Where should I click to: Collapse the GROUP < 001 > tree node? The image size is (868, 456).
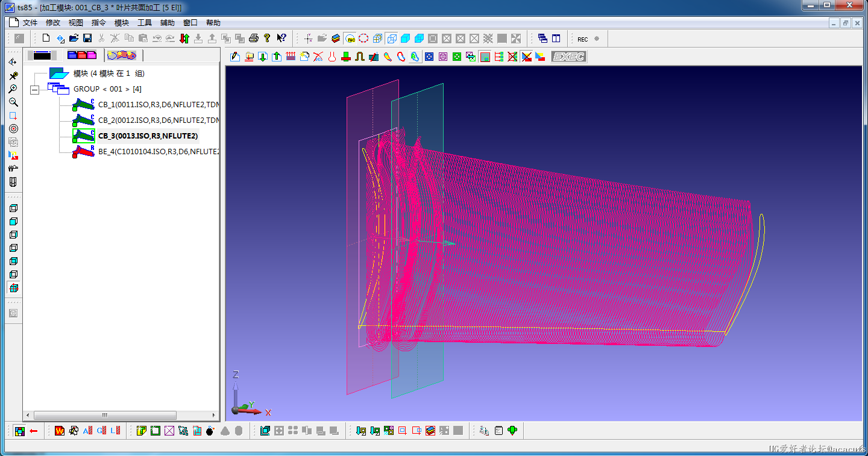pyautogui.click(x=34, y=89)
